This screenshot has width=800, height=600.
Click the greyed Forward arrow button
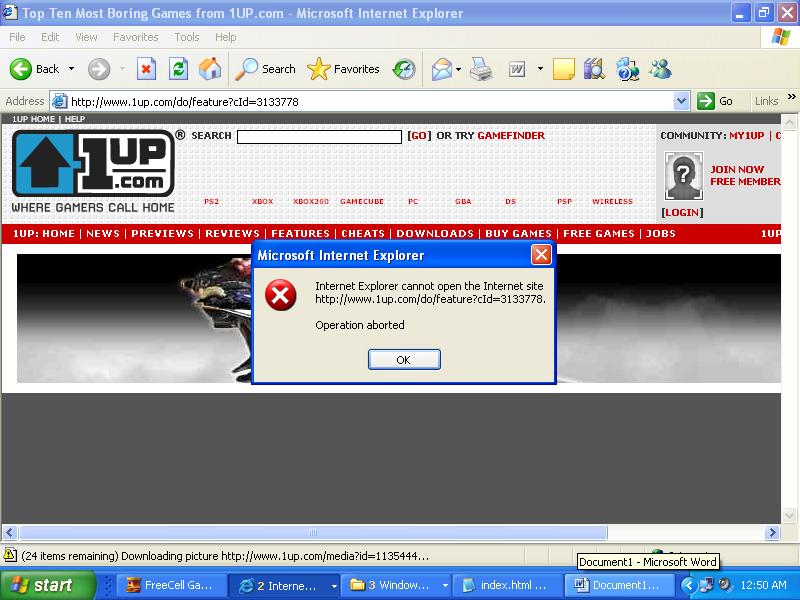pos(99,69)
